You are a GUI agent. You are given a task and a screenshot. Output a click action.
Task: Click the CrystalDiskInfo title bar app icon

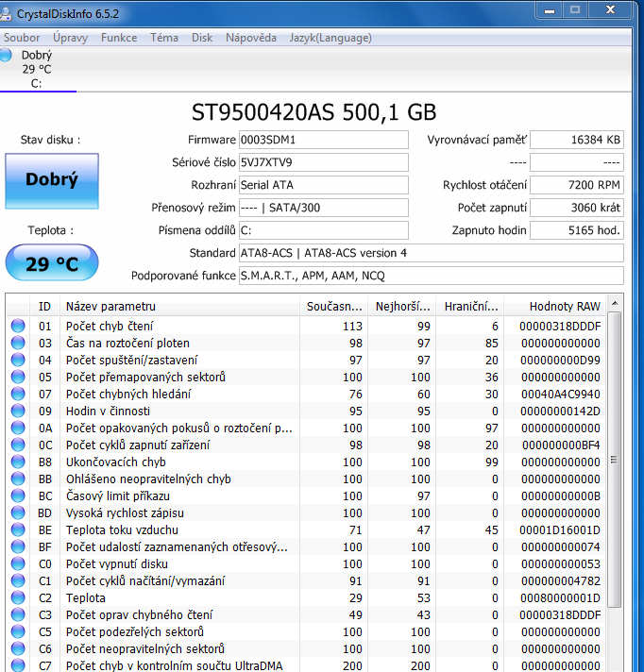click(x=5, y=14)
